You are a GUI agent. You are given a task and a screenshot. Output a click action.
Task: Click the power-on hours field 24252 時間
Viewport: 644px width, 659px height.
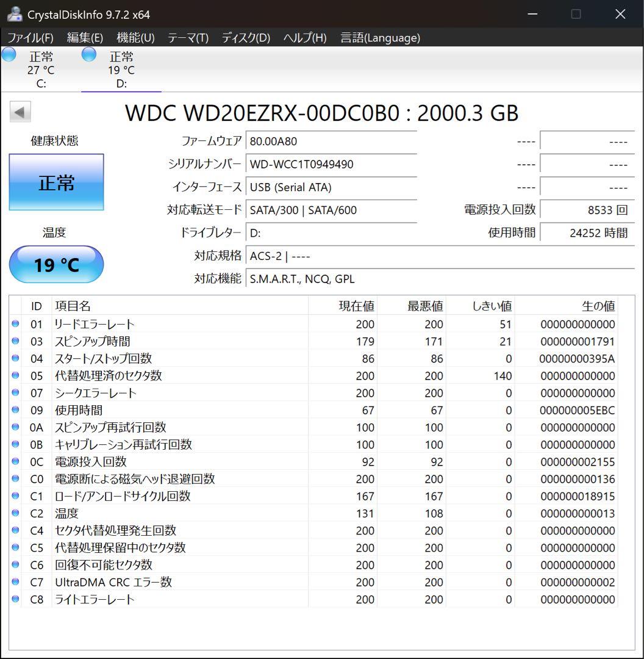587,233
